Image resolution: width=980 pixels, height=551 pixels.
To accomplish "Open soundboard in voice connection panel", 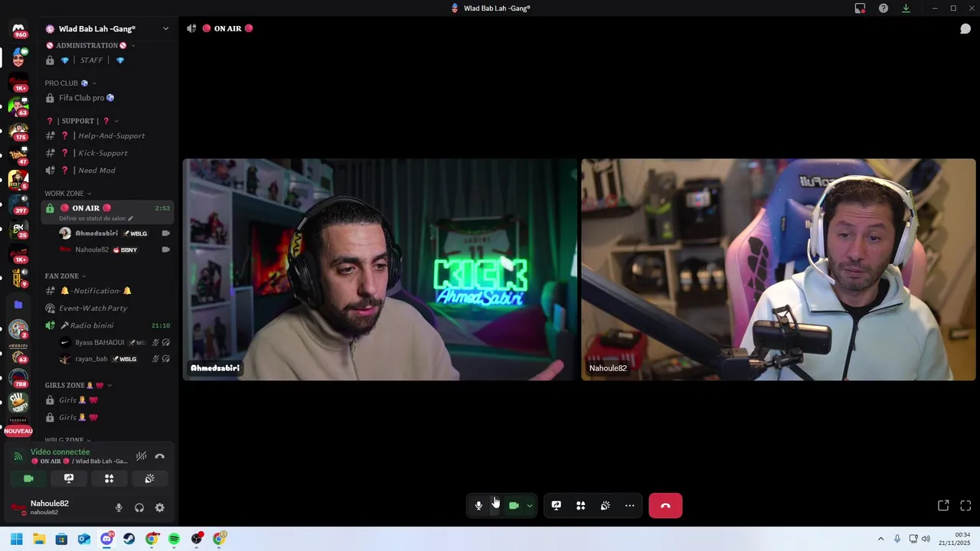I will pyautogui.click(x=149, y=478).
